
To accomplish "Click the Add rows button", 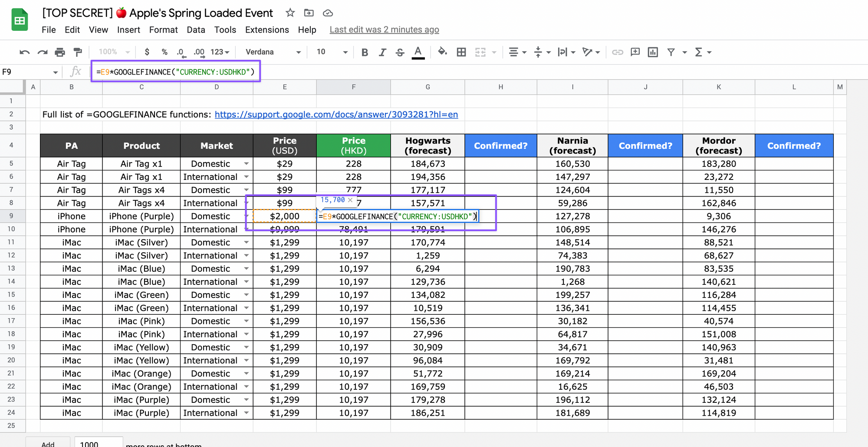I will point(48,443).
